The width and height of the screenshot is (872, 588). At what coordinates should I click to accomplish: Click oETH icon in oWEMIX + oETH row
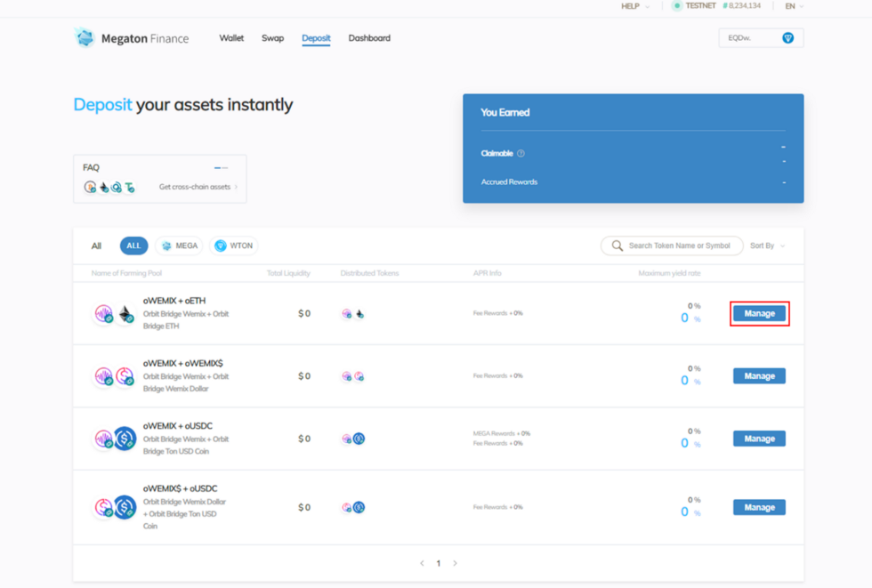(125, 313)
